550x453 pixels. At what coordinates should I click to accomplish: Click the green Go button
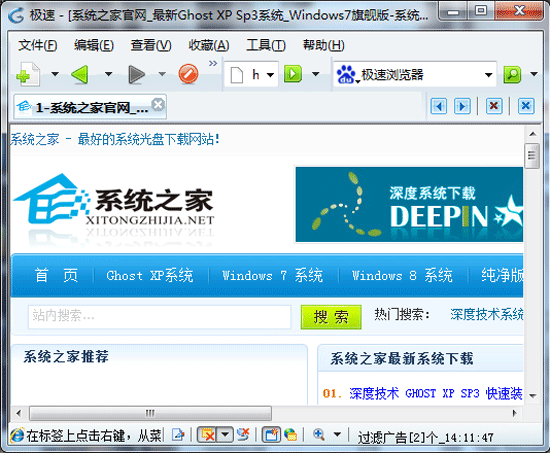[293, 74]
